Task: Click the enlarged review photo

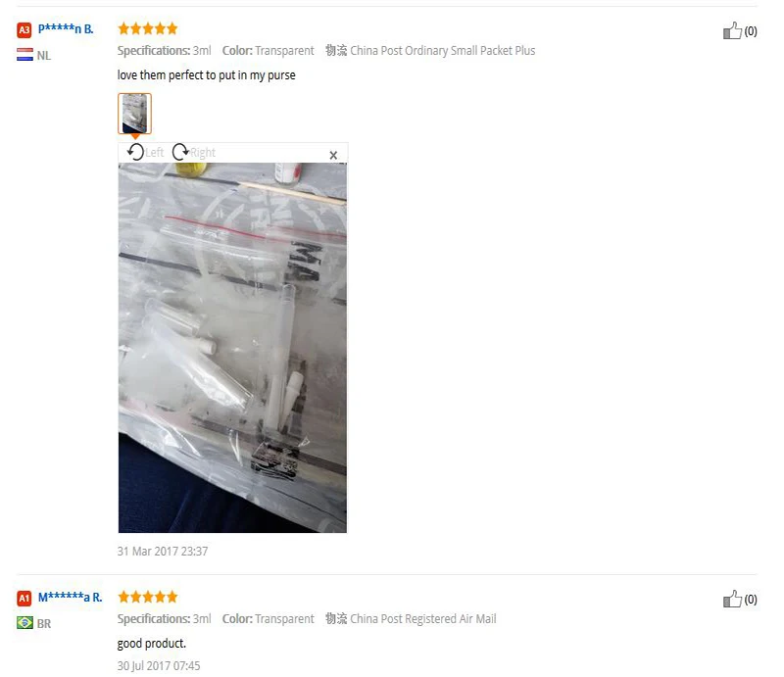Action: (x=232, y=348)
